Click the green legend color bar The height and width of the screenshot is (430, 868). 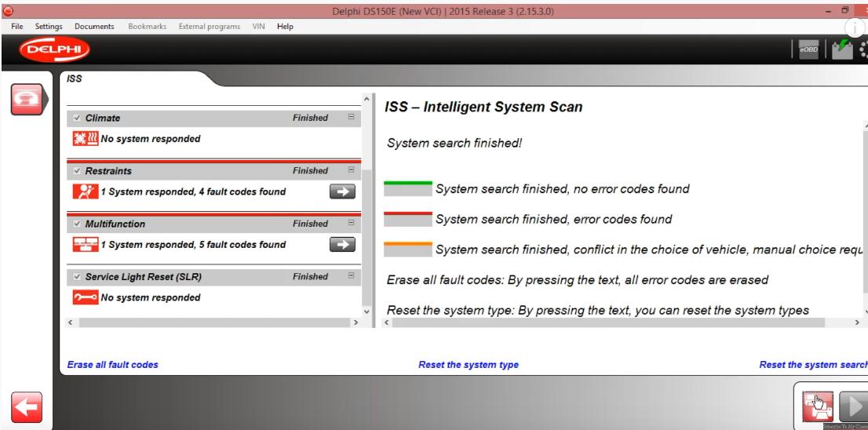(x=407, y=188)
